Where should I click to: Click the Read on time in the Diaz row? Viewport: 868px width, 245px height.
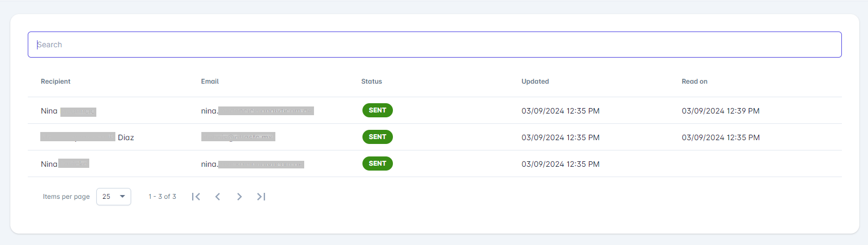(x=721, y=137)
